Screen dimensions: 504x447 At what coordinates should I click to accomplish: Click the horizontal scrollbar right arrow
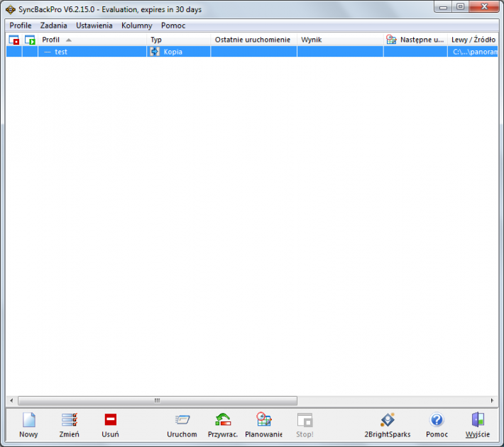click(x=492, y=400)
